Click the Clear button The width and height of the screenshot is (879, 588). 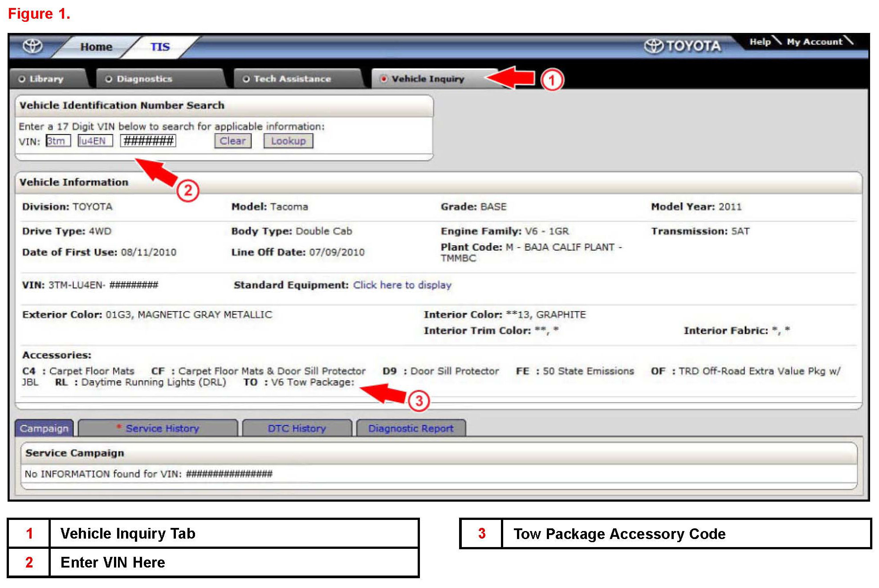tap(233, 141)
